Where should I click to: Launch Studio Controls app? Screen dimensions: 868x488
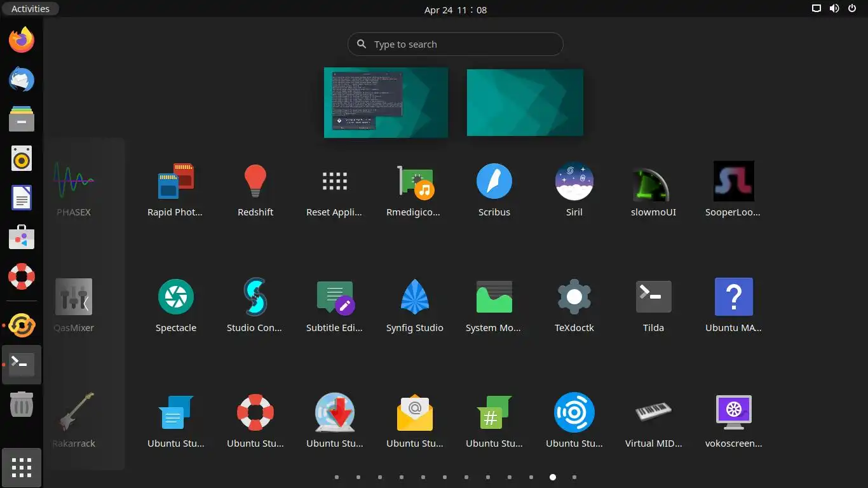point(255,304)
